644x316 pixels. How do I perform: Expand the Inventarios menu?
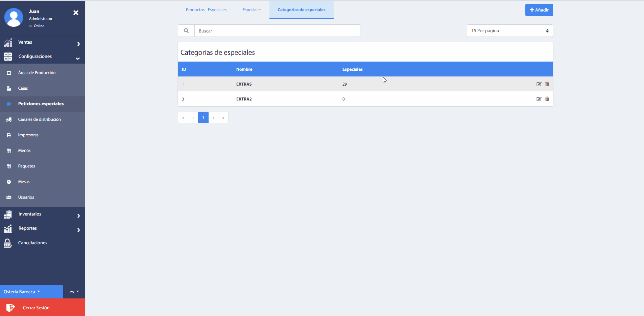coord(42,214)
